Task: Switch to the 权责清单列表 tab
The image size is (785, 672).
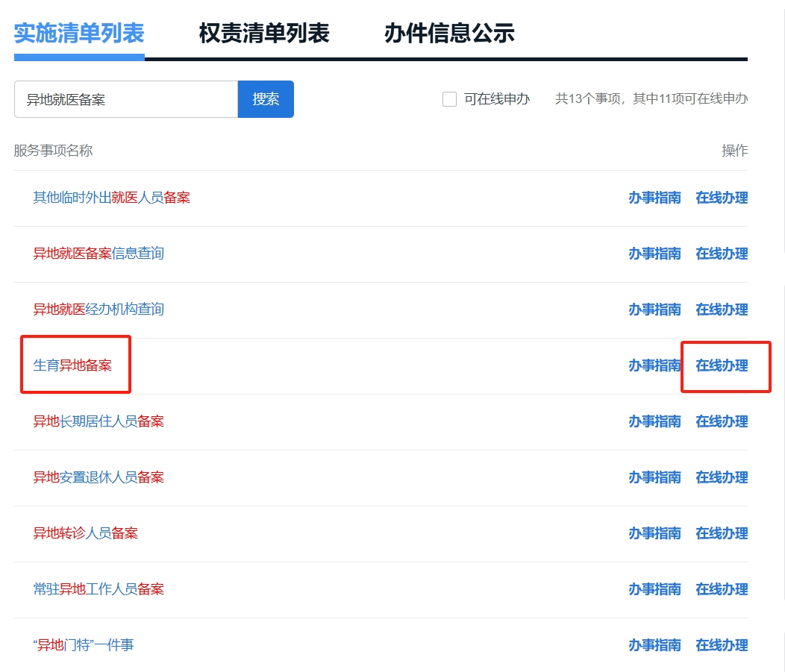Action: (265, 33)
